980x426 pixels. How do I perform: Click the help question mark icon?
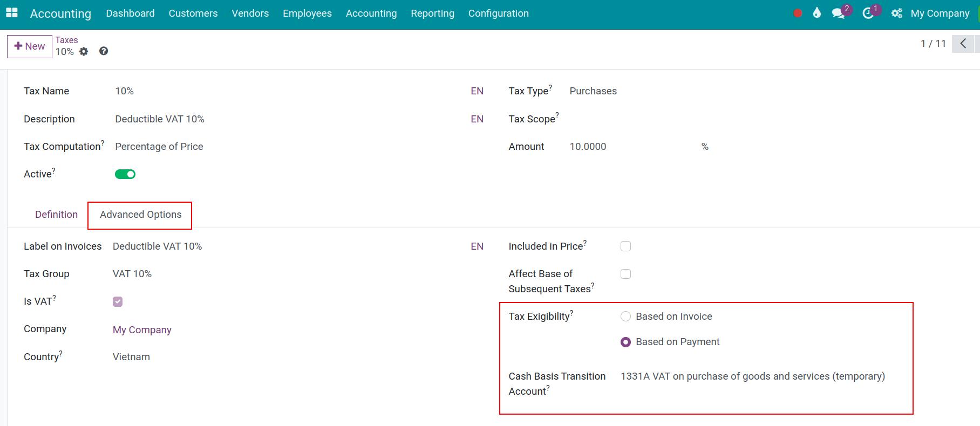click(104, 51)
